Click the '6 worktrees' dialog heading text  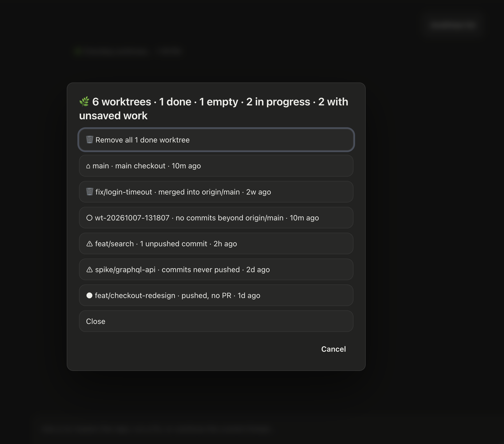[x=214, y=109]
